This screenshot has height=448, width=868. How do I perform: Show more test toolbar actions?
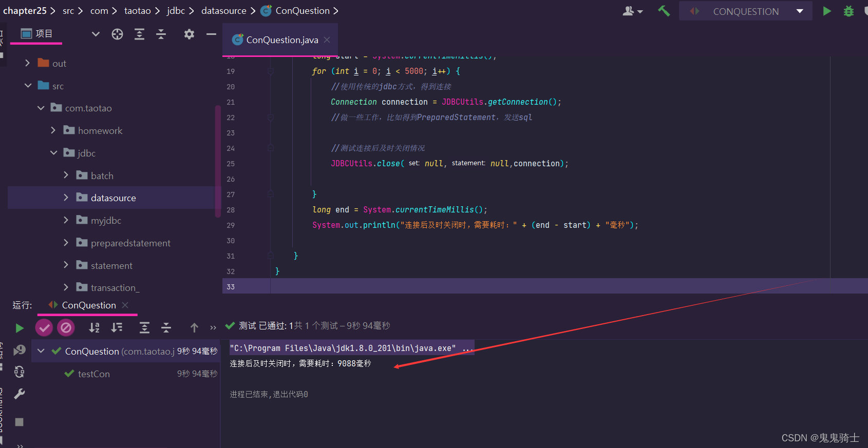coord(213,328)
